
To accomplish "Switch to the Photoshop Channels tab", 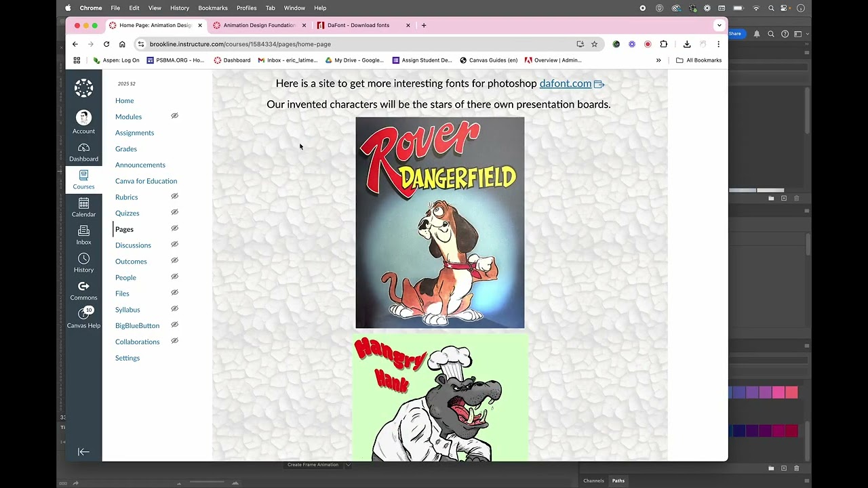I will [x=593, y=481].
